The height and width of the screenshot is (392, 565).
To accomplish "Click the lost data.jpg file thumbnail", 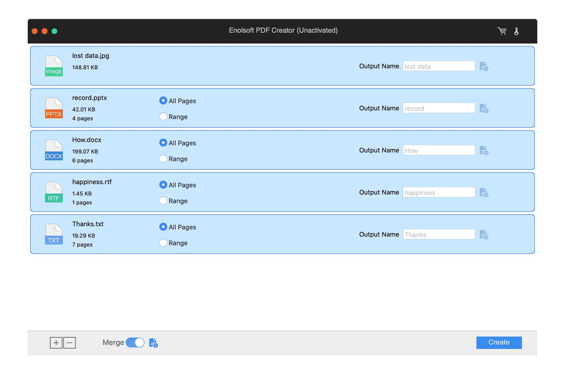I will pos(53,65).
